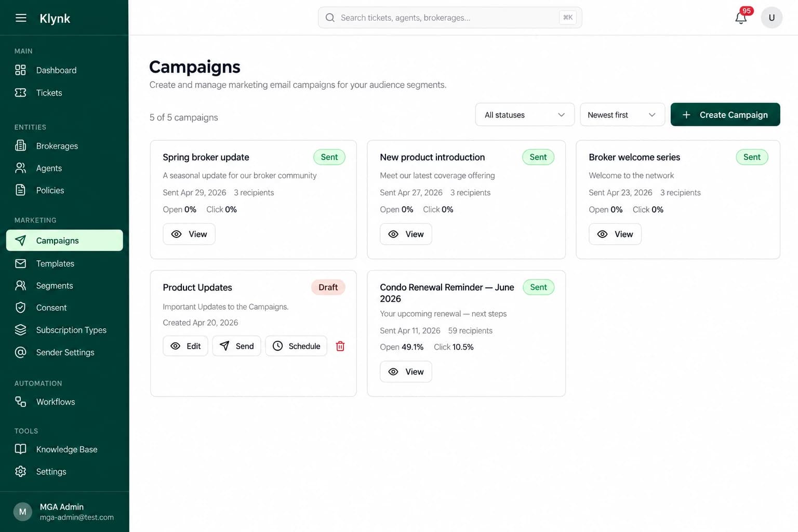The image size is (798, 532).
Task: Click the Settings gear icon
Action: pyautogui.click(x=20, y=471)
